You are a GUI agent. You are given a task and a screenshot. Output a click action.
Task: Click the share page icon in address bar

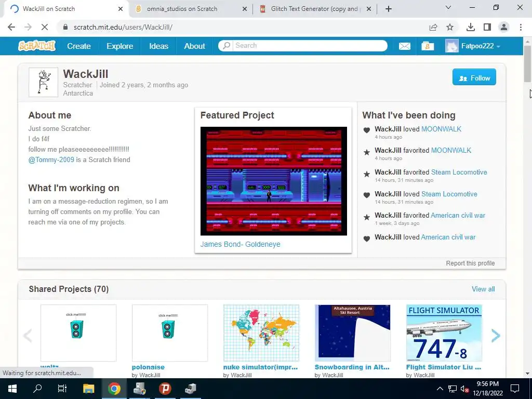coord(433,27)
